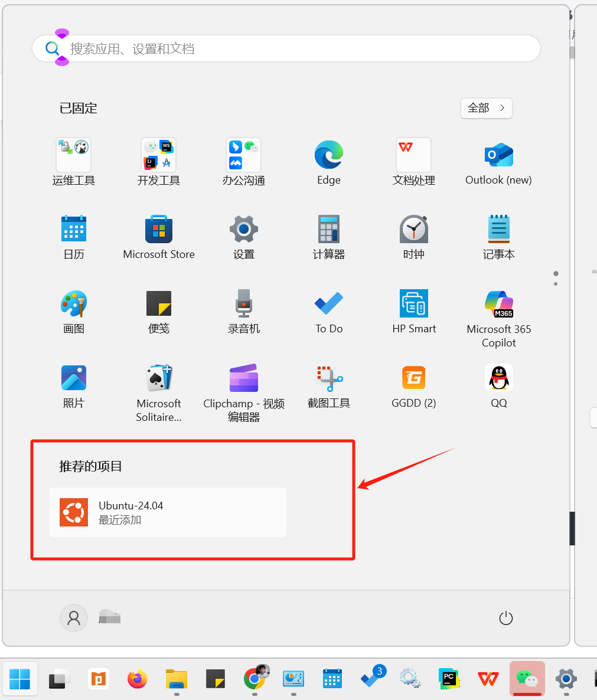The image size is (597, 700).
Task: Open WPS Office from the taskbar
Action: pyautogui.click(x=488, y=679)
